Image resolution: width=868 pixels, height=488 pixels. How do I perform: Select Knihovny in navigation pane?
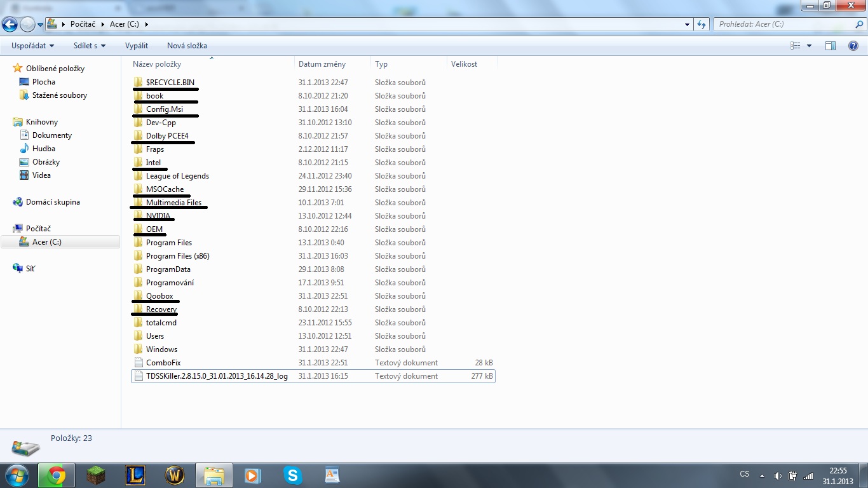tap(42, 122)
